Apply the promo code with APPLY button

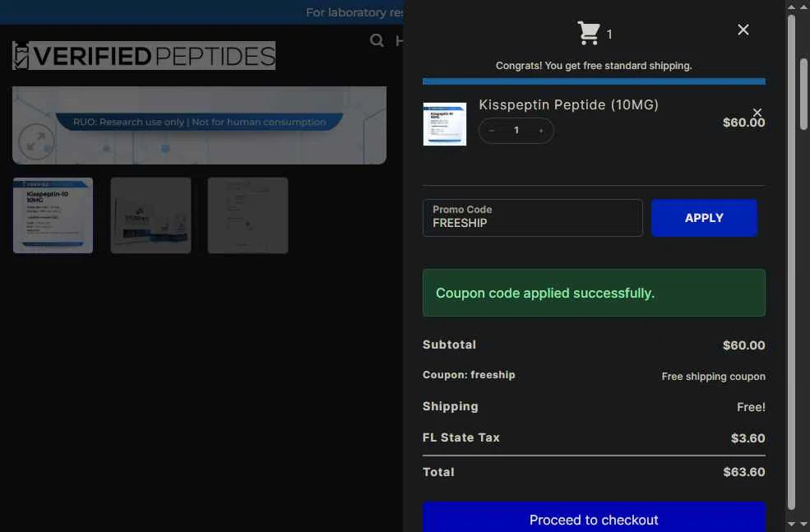point(704,218)
